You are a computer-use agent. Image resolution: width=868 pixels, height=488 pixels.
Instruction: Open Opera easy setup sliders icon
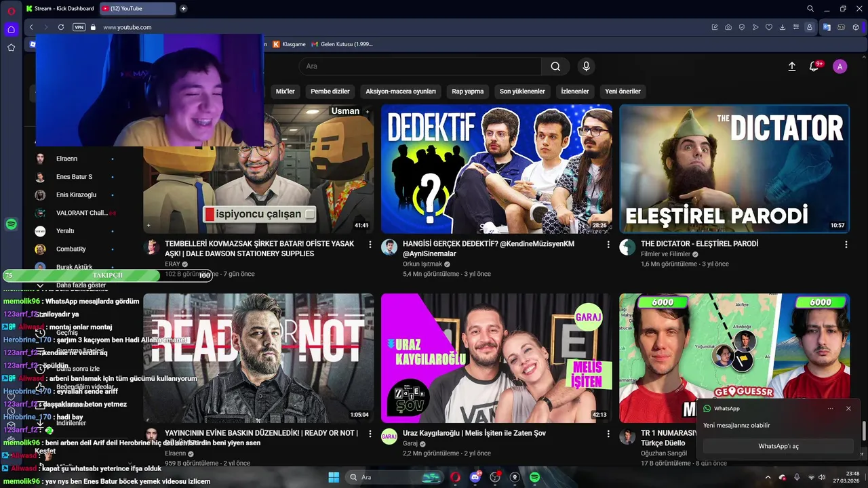click(796, 27)
